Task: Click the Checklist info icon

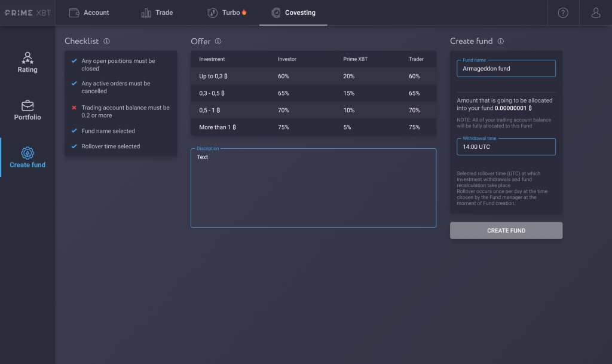Action: coord(107,41)
